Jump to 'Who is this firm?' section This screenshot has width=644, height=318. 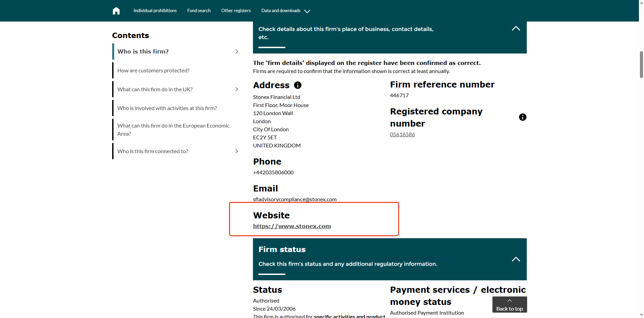[x=143, y=51]
